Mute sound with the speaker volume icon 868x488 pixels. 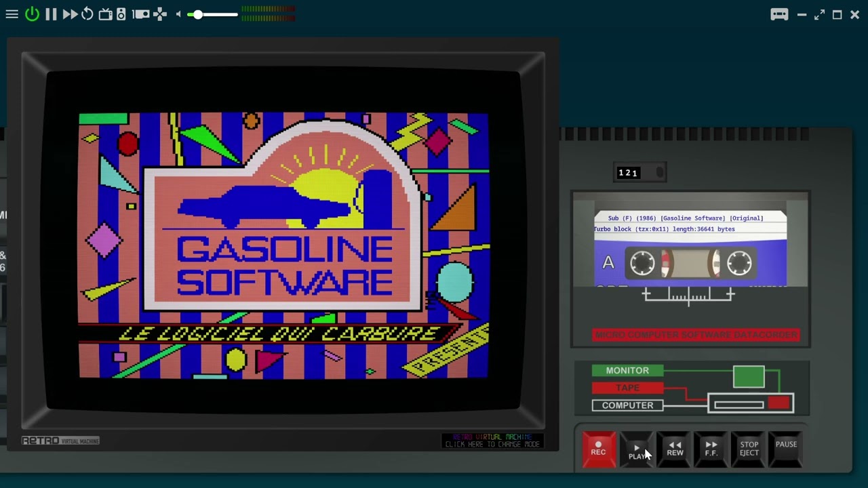[179, 14]
